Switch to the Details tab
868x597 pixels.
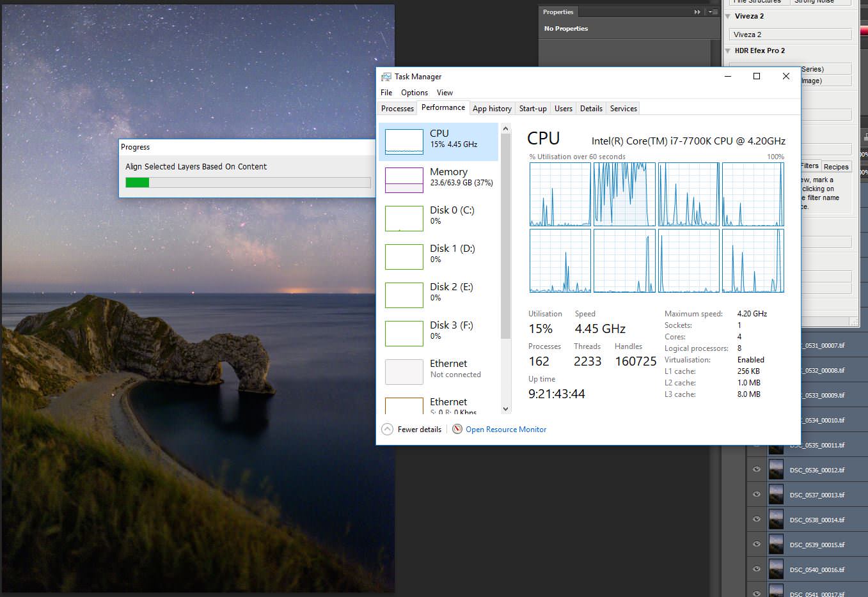[591, 109]
